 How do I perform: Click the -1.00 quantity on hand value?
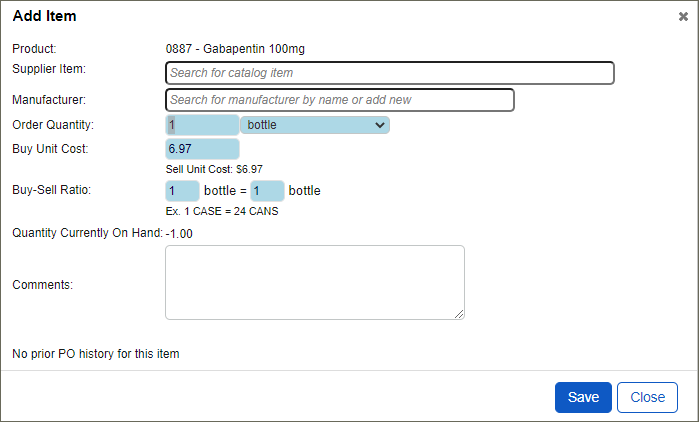(x=179, y=234)
